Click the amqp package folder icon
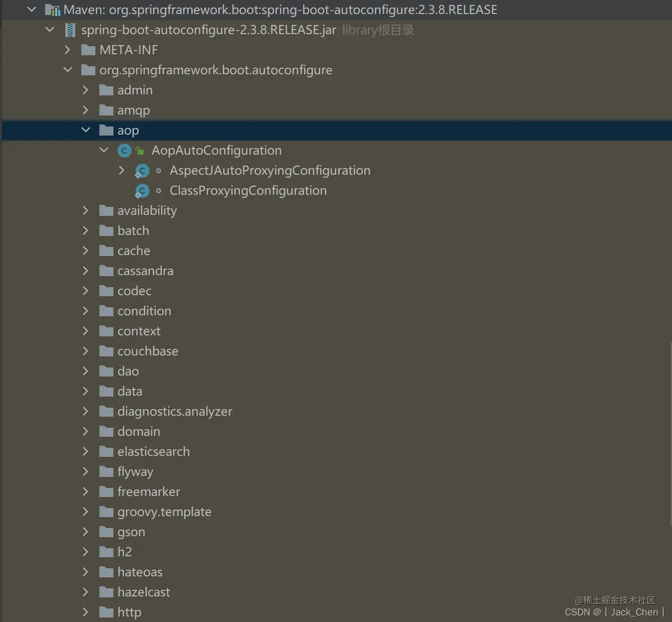The height and width of the screenshot is (622, 672). [x=106, y=110]
